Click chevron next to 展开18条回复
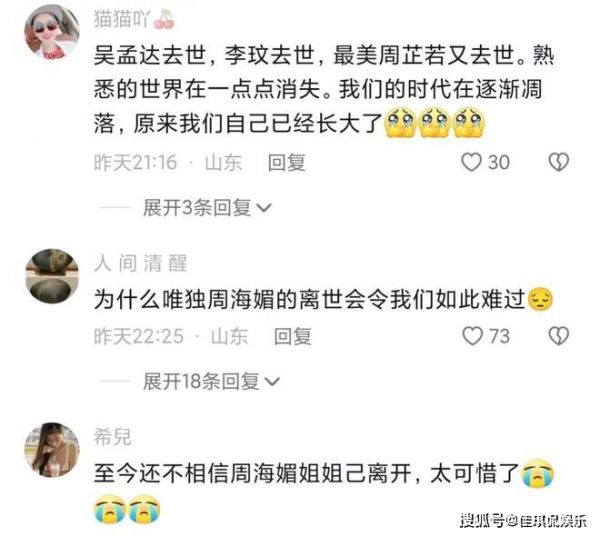Image resolution: width=600 pixels, height=536 pixels. point(272,381)
